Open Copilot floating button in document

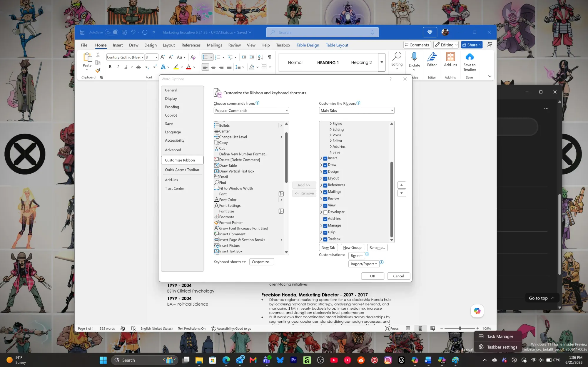[x=477, y=311]
